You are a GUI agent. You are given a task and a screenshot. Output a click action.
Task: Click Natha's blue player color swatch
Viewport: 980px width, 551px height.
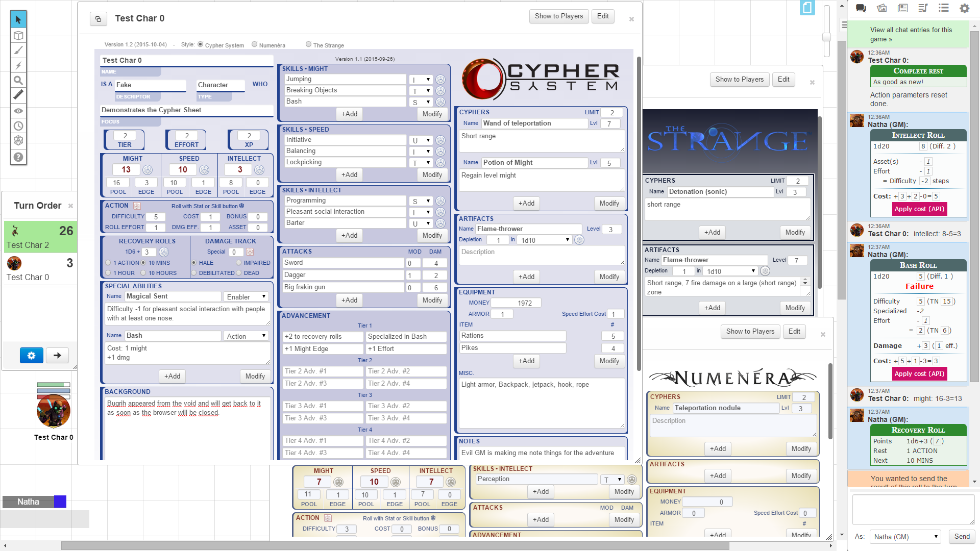60,502
